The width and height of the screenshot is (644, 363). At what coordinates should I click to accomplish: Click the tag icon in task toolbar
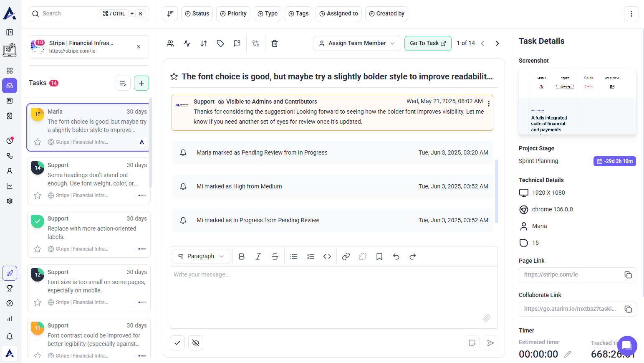(220, 43)
